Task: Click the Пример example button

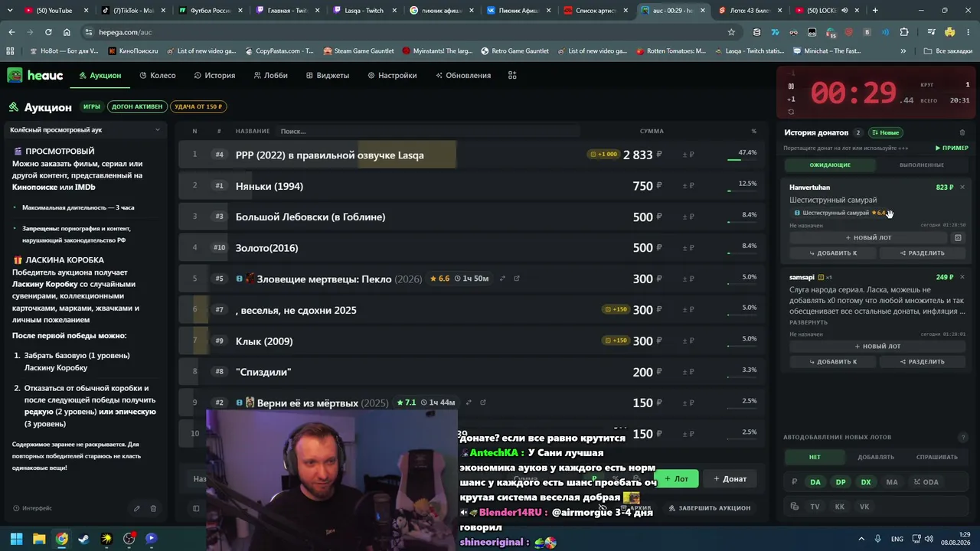Action: click(x=952, y=148)
